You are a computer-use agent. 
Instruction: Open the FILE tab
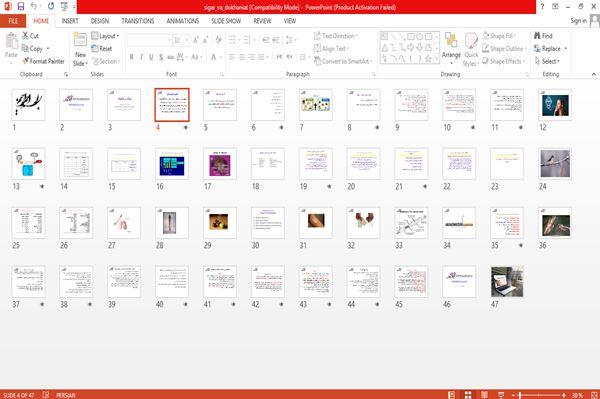(x=13, y=21)
